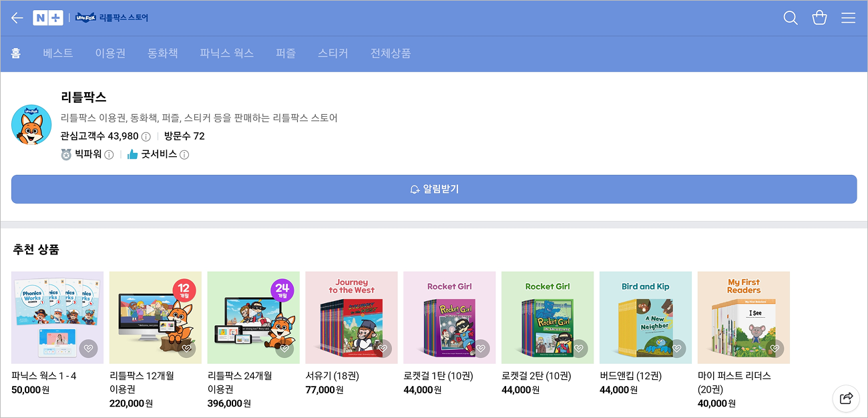
Task: Click the 알림받기 notification button
Action: click(434, 189)
